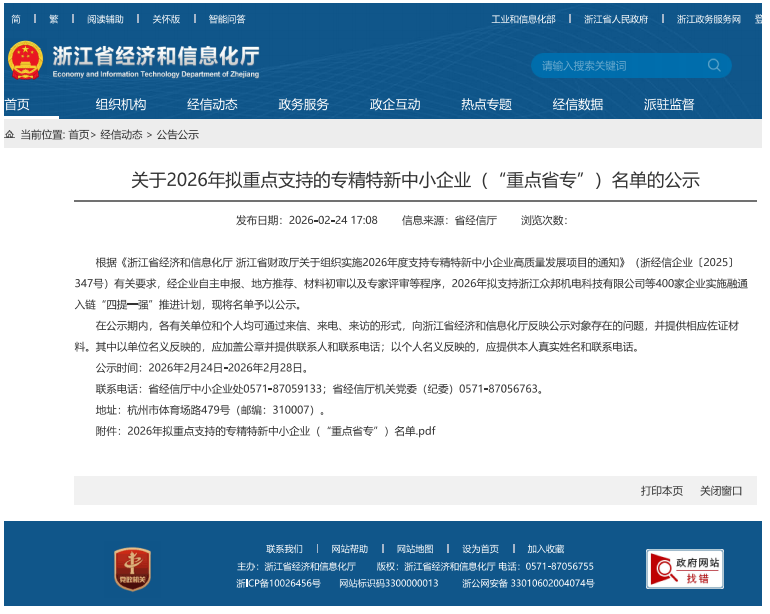Select the 派驻监督 menu item
Image resolution: width=770 pixels, height=614 pixels.
[x=669, y=104]
